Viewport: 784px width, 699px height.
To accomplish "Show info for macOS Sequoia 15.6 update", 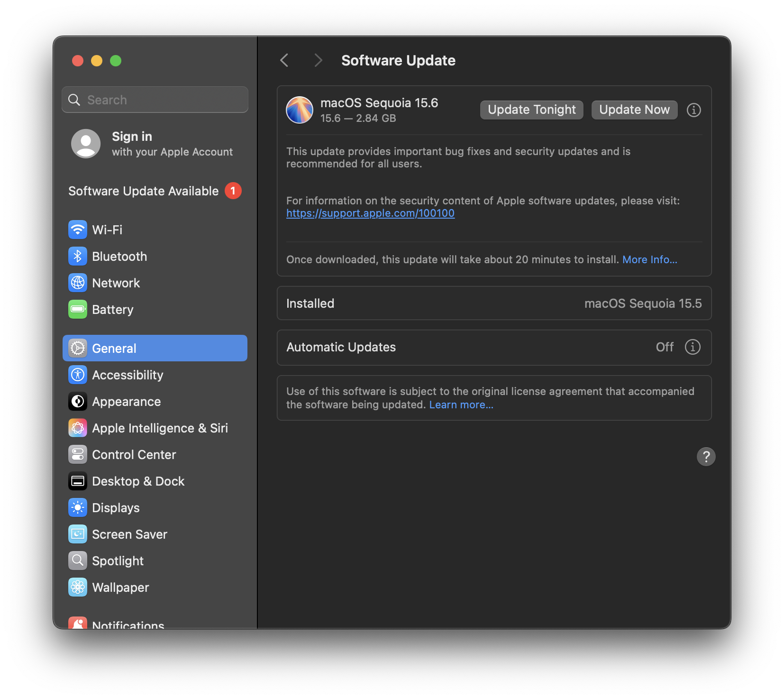I will point(694,110).
